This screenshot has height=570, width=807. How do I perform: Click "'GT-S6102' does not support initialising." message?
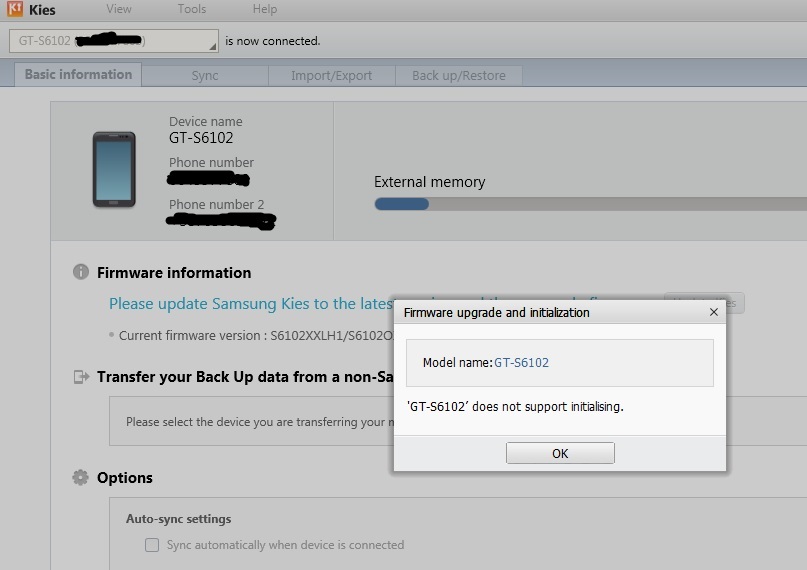tap(515, 406)
